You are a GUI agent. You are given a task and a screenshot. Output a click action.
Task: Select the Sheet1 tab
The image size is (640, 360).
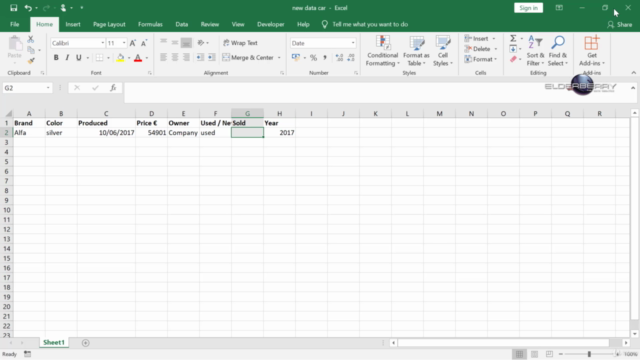pos(54,342)
